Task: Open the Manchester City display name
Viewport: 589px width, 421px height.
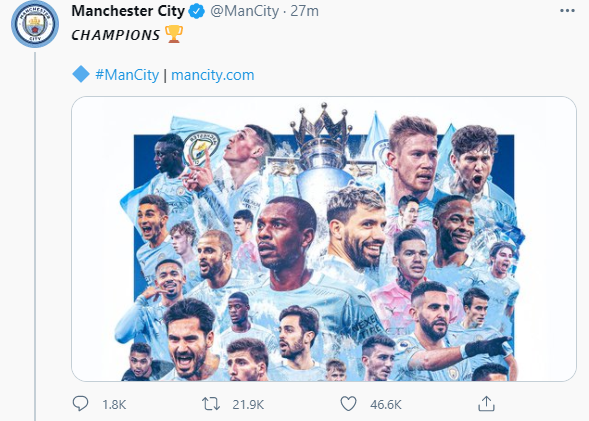Action: tap(128, 11)
